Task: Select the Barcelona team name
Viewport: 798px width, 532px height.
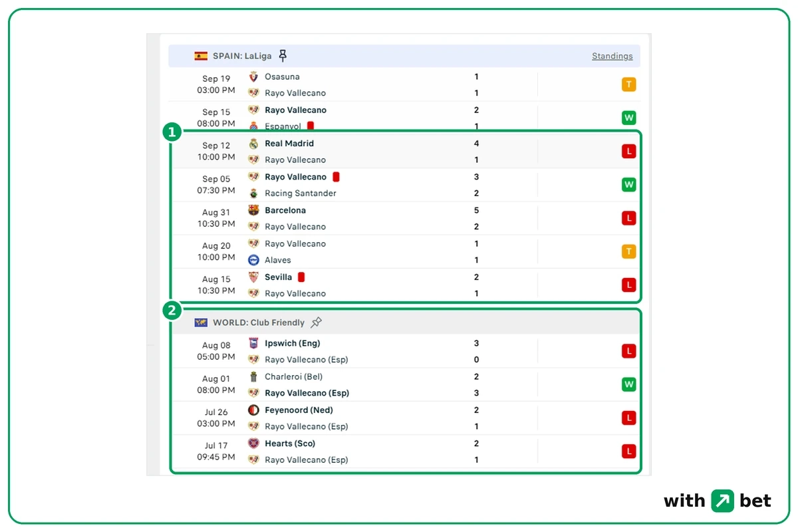Action: click(x=285, y=210)
